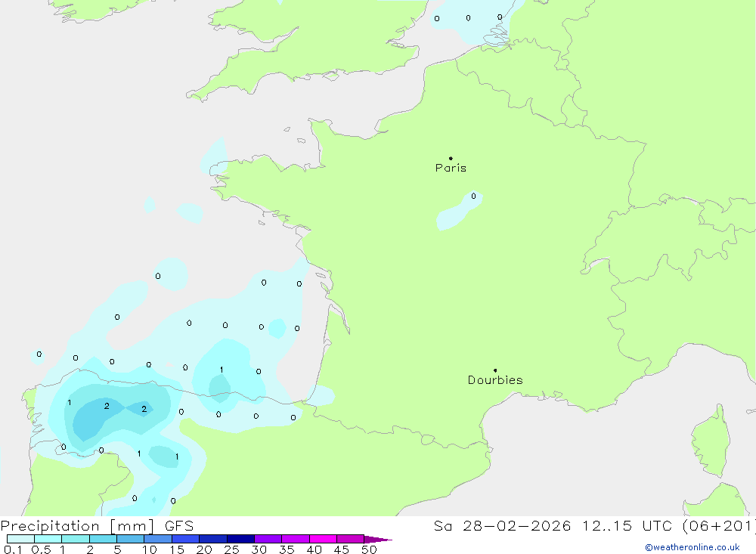Image resolution: width=756 pixels, height=554 pixels.
Task: Click the Paris city label
Action: [x=451, y=168]
